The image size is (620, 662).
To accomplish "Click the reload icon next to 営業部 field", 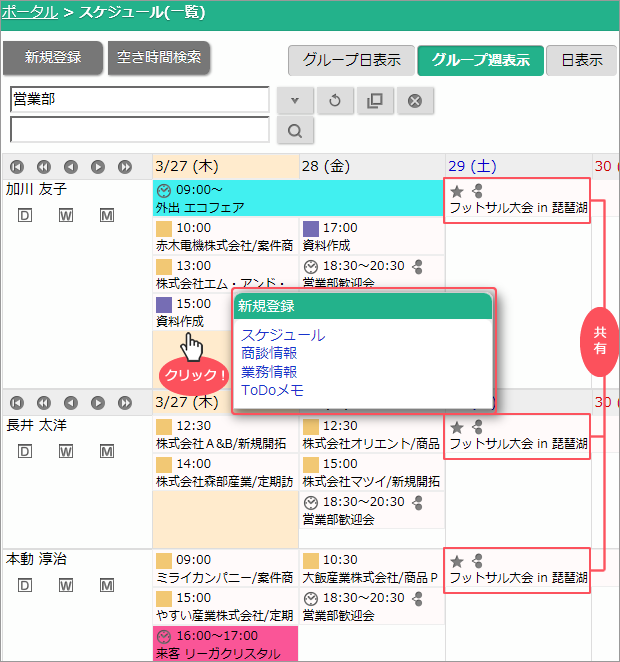I will coord(335,100).
